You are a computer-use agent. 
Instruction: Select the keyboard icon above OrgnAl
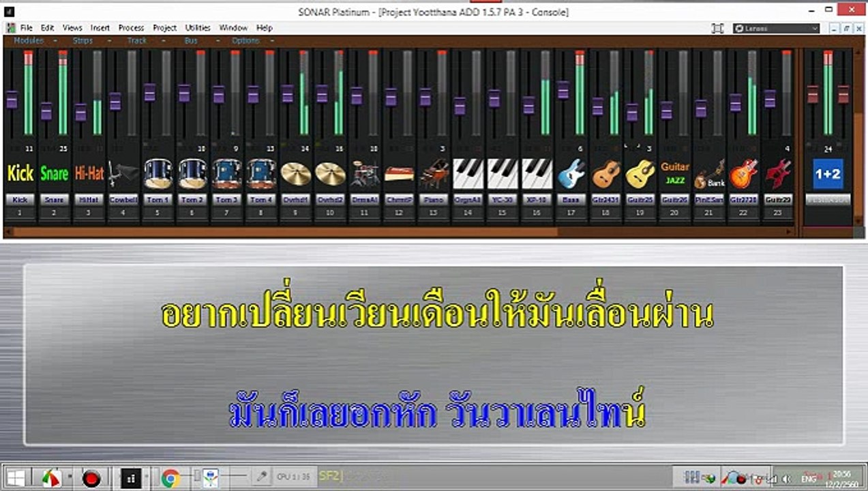click(468, 174)
